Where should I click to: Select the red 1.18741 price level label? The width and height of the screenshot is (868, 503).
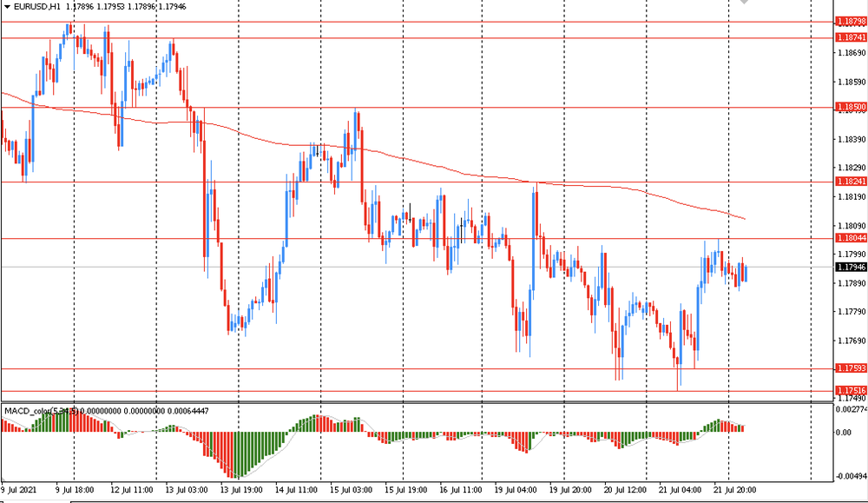coord(852,37)
